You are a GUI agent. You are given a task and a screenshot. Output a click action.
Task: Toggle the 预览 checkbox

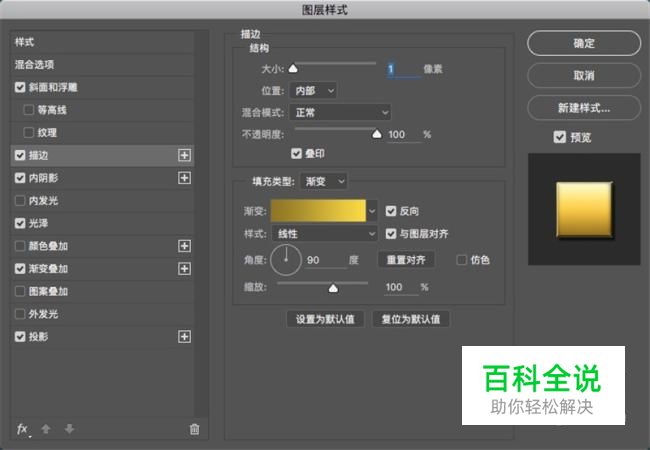[560, 137]
